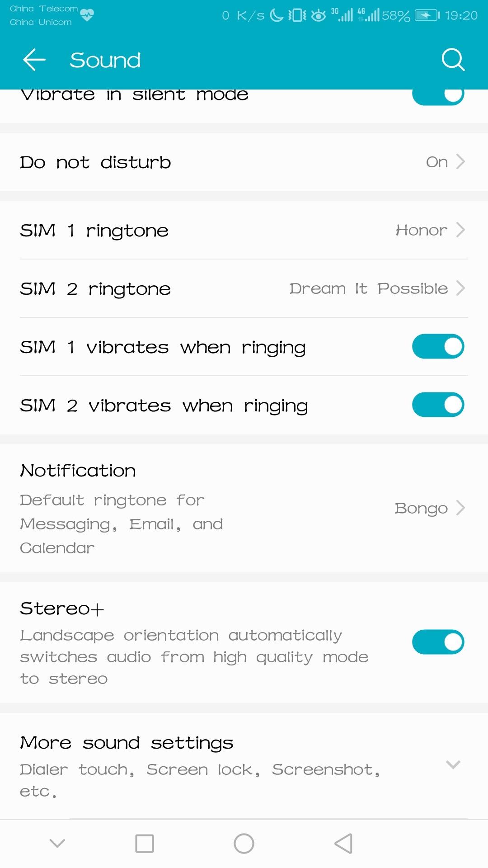
Task: Tap the Honor ringtone value
Action: coord(421,230)
